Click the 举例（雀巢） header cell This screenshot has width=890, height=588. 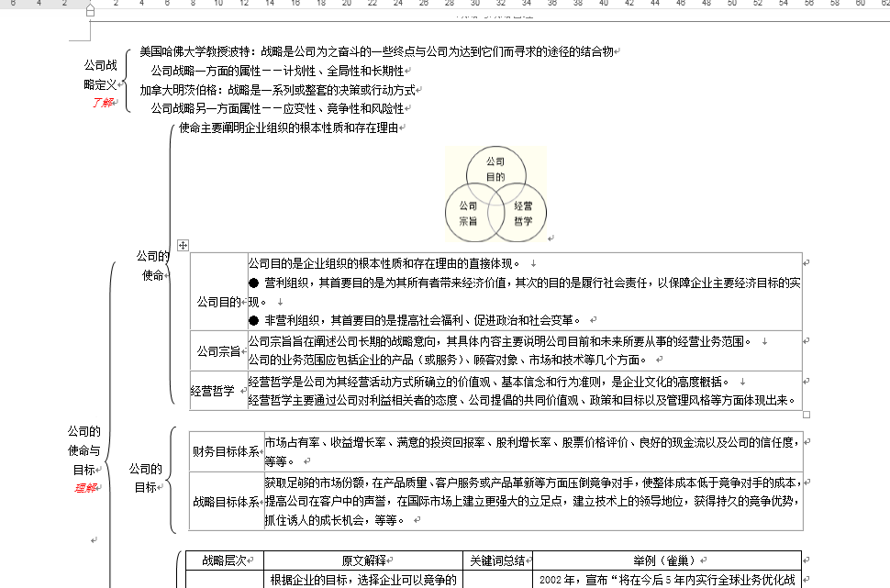(667, 560)
